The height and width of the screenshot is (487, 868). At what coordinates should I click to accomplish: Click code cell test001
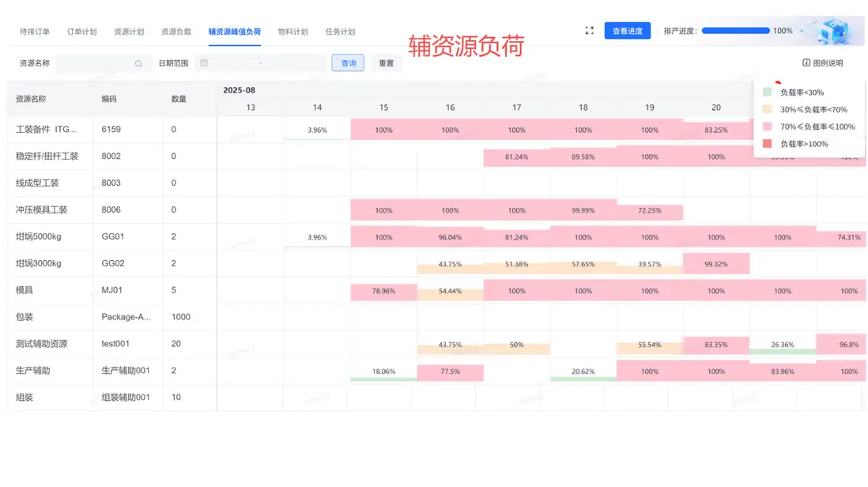(x=115, y=344)
